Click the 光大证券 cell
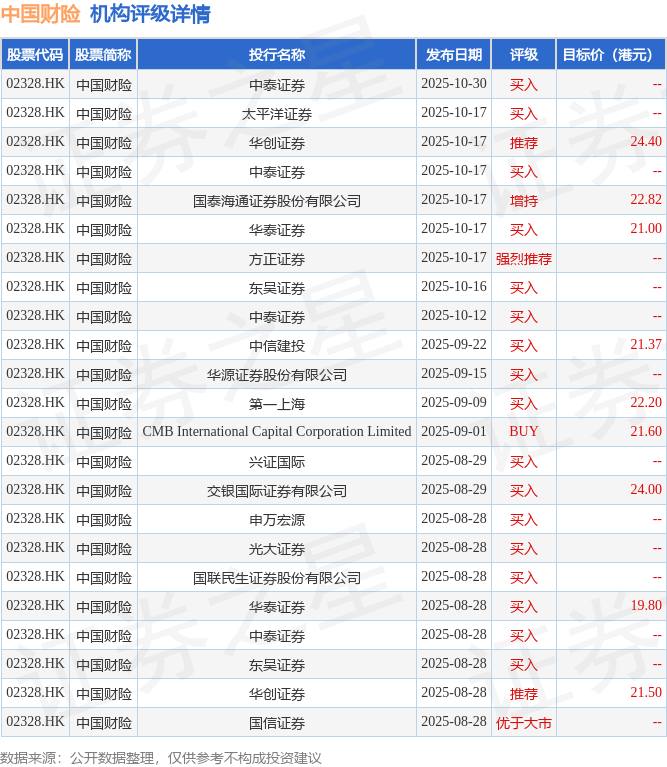 [x=277, y=549]
